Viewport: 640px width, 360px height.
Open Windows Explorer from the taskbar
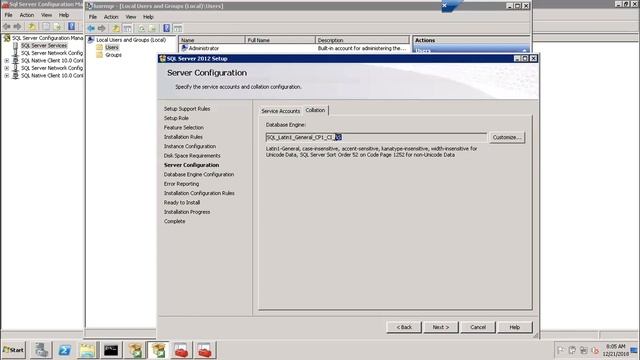click(87, 350)
